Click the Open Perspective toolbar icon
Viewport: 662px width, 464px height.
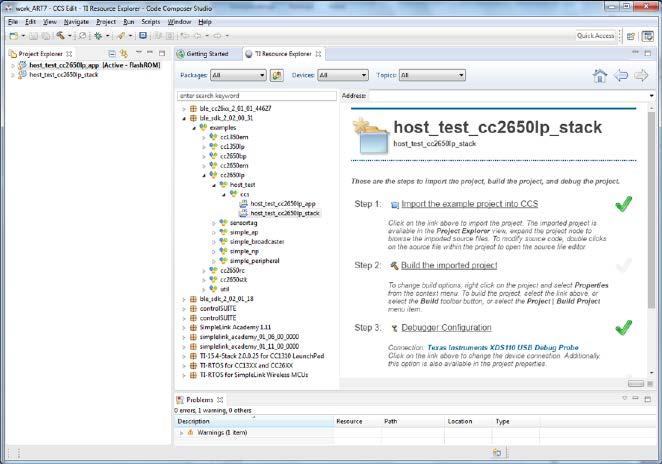pos(631,36)
